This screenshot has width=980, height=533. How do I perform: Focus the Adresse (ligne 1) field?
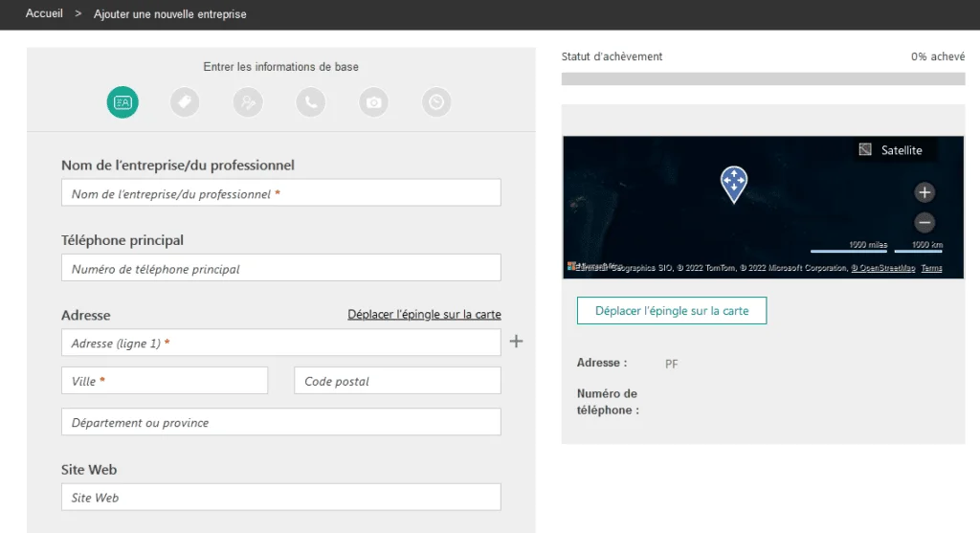click(281, 343)
